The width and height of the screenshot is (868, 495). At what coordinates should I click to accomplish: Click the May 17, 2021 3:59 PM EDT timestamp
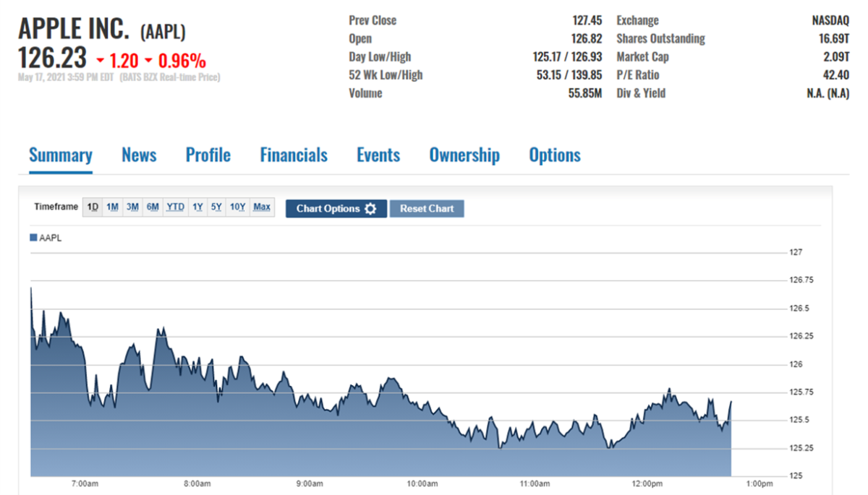(66, 77)
